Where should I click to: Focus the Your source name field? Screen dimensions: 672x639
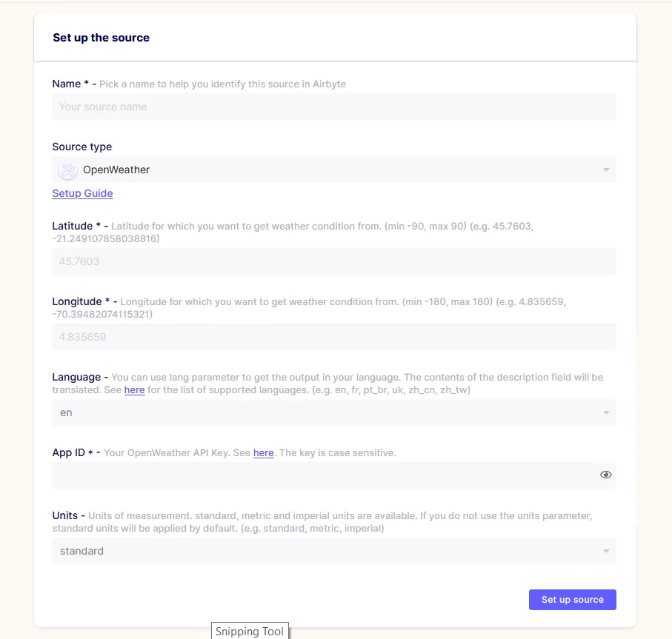(x=334, y=107)
